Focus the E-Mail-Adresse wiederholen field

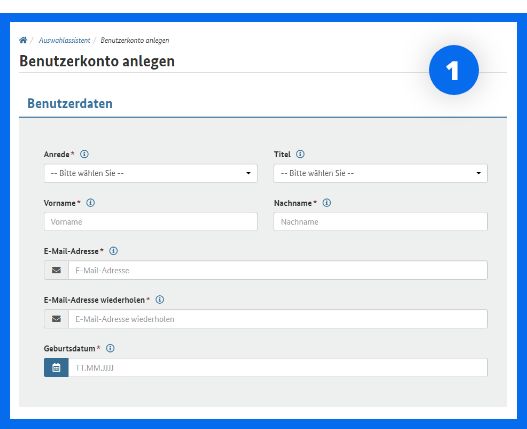point(278,319)
